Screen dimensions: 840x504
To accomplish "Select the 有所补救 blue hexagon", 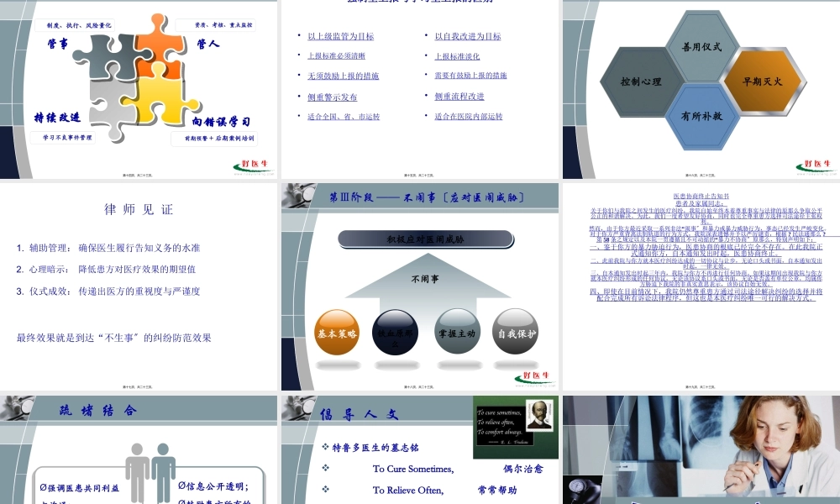I will coord(701,118).
